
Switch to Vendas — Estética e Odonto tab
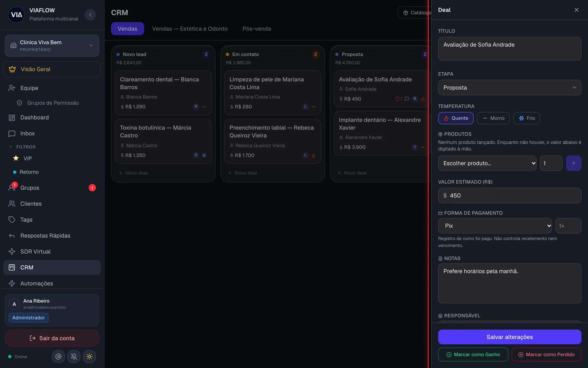click(190, 29)
